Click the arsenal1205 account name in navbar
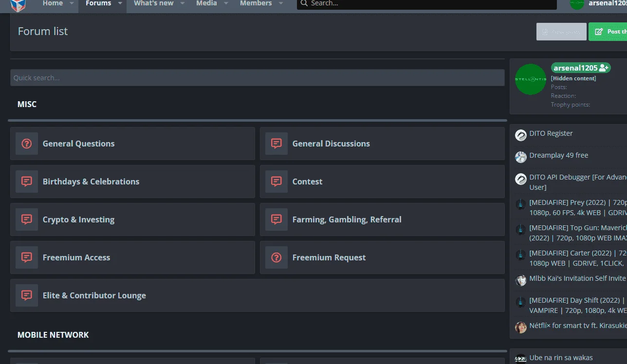The height and width of the screenshot is (364, 627). tap(608, 3)
